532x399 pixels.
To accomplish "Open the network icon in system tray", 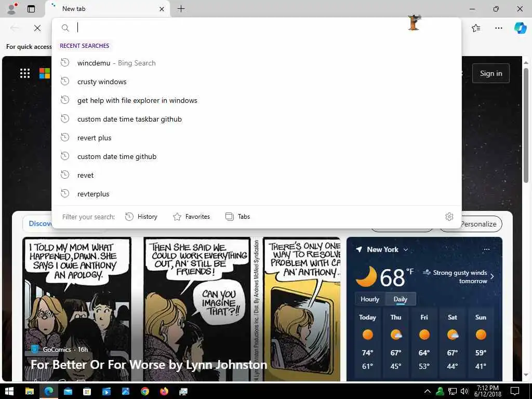I will (453, 391).
